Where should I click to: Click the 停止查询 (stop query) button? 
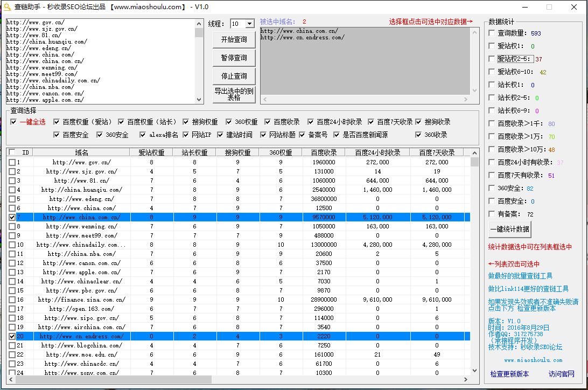pos(234,75)
